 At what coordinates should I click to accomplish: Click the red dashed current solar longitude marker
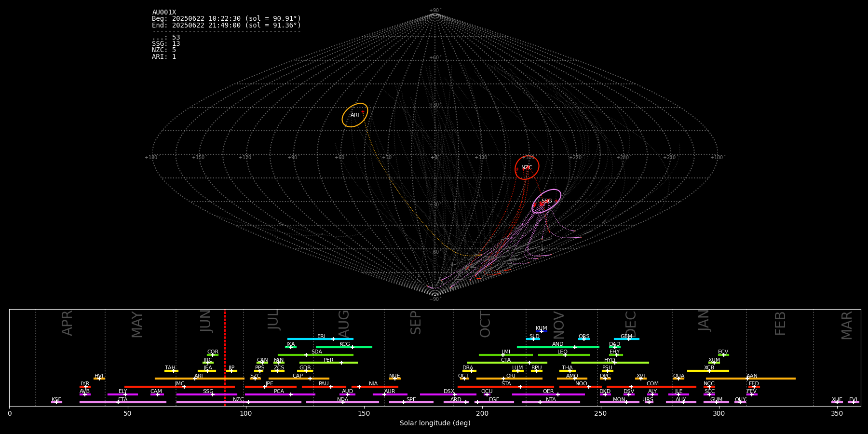[225, 357]
